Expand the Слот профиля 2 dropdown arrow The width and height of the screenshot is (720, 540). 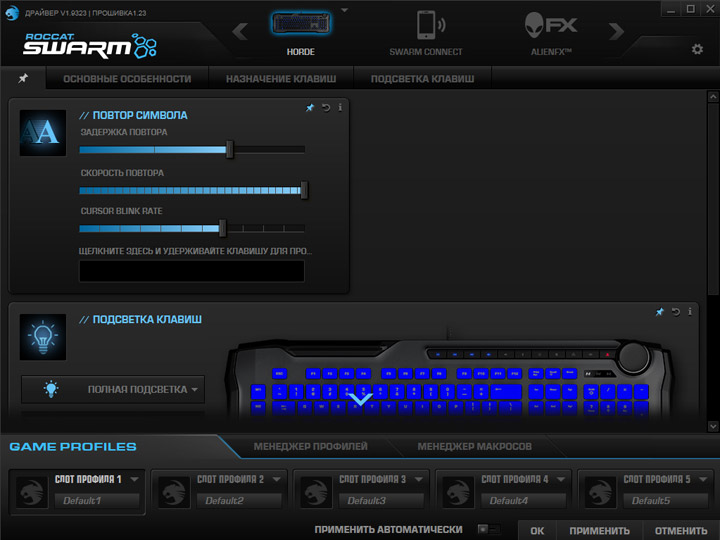276,479
